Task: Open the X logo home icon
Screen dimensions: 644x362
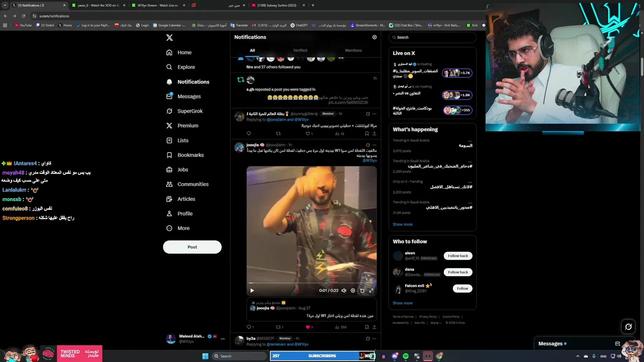Action: (170, 38)
